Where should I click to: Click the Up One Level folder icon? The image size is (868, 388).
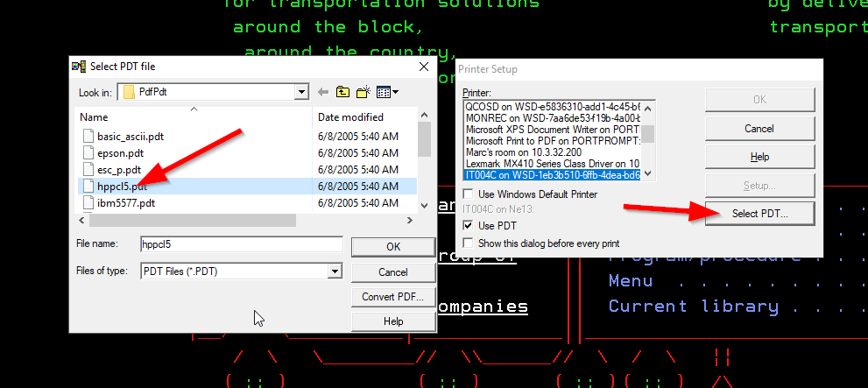click(342, 92)
